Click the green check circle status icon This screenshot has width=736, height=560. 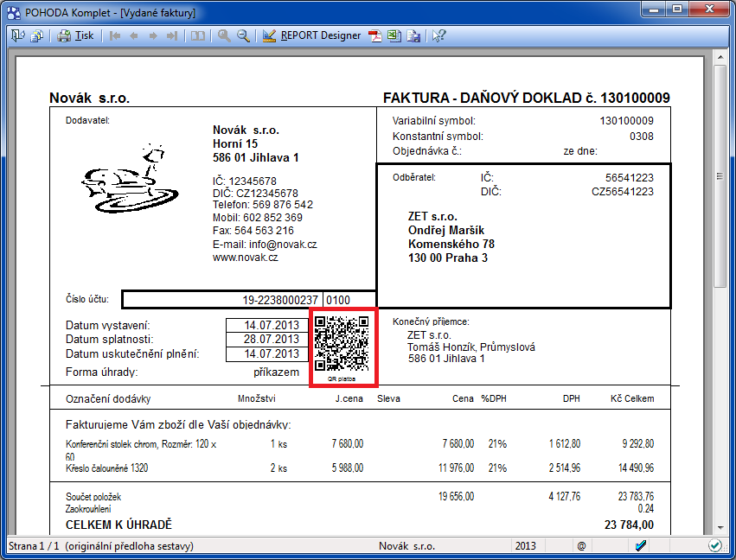[x=714, y=545]
